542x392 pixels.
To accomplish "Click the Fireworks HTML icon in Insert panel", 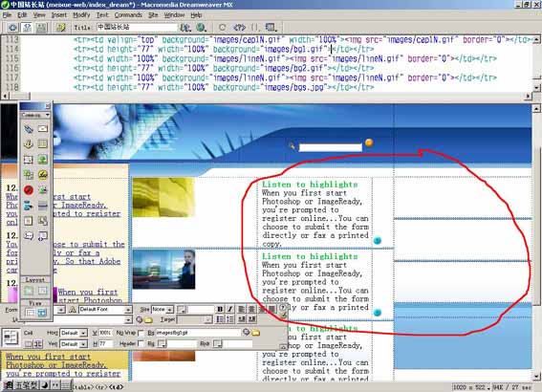I will [43, 175].
